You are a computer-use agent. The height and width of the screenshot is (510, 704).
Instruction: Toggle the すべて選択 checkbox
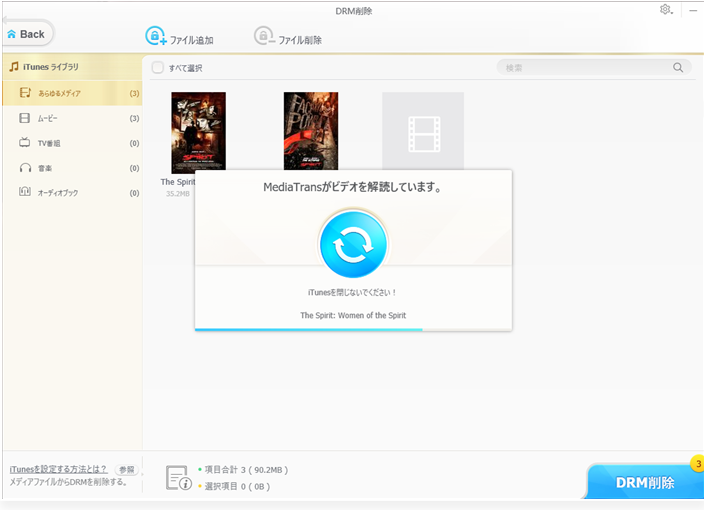[x=158, y=67]
